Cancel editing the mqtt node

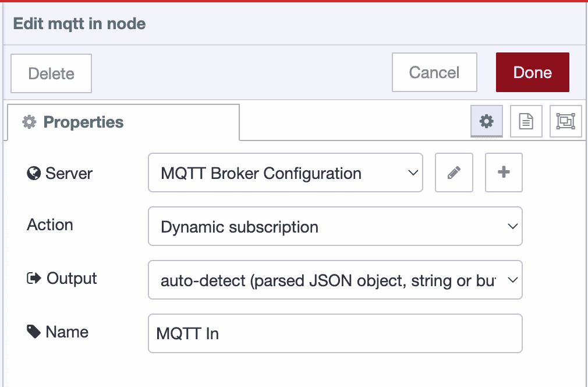tap(434, 72)
